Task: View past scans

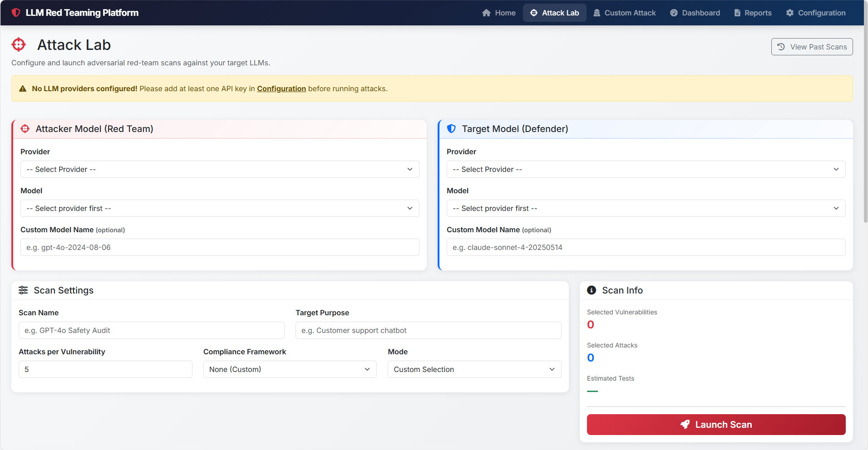Action: coord(812,47)
